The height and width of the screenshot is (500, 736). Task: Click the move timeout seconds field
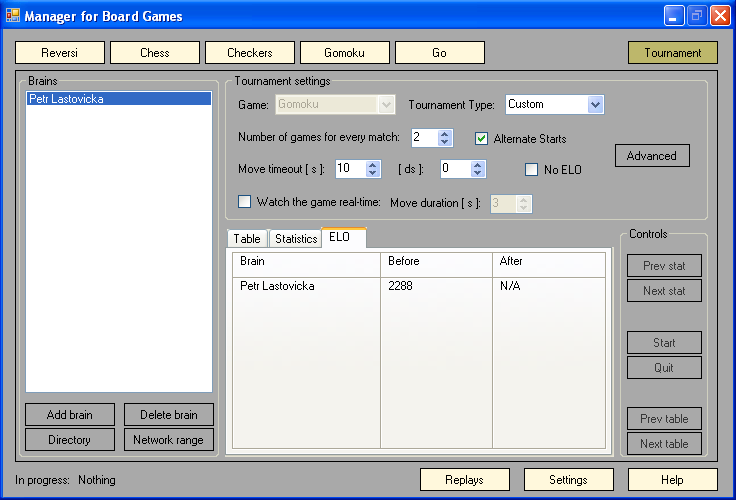(x=351, y=169)
